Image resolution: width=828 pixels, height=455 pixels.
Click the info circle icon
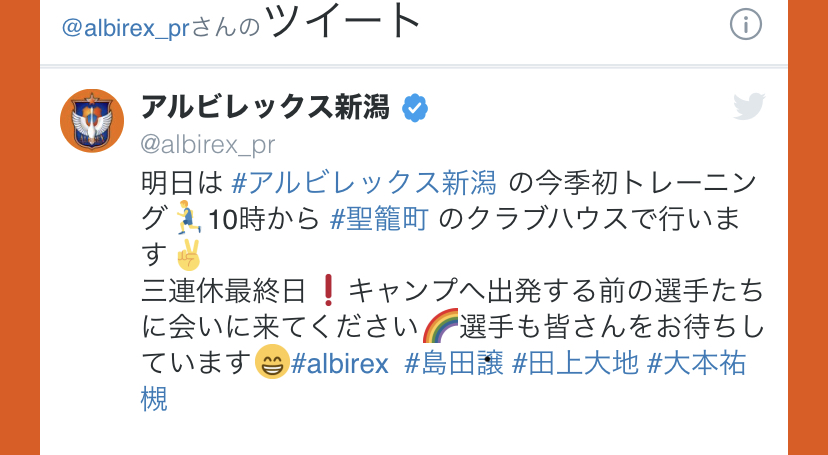click(x=746, y=24)
